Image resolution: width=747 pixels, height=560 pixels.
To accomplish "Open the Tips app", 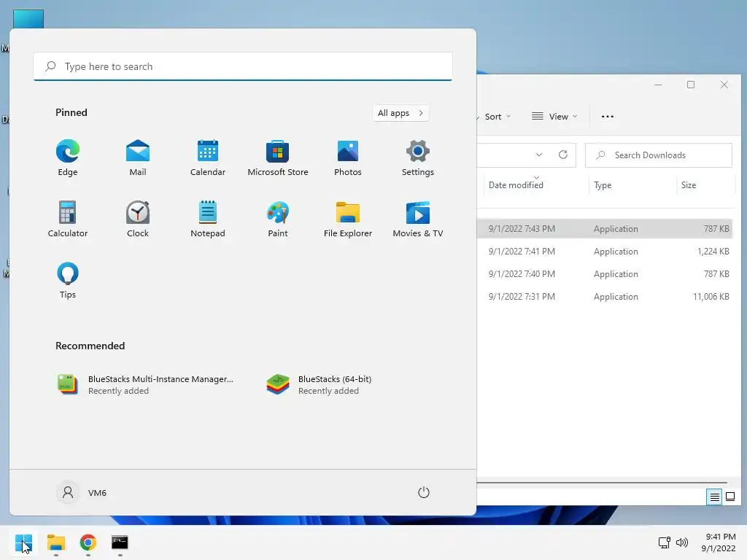I will (68, 281).
